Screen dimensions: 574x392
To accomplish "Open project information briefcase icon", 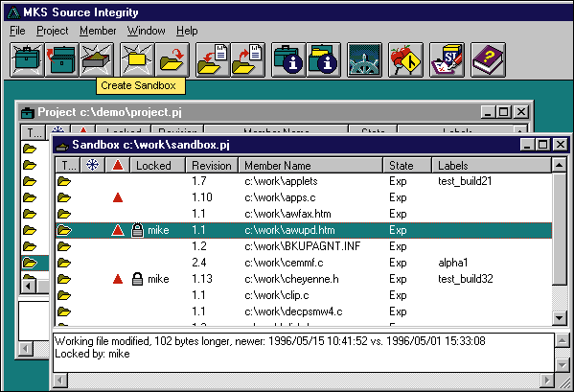I will tap(288, 59).
